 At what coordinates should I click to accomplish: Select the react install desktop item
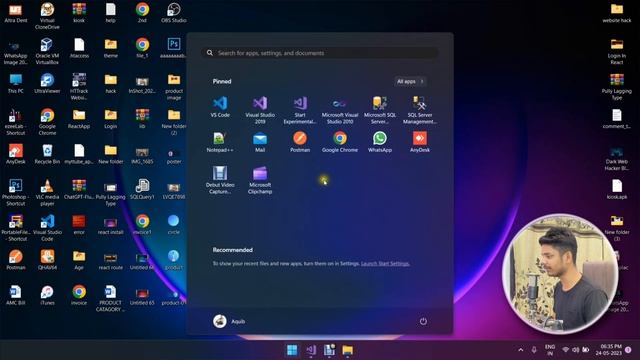pyautogui.click(x=110, y=225)
